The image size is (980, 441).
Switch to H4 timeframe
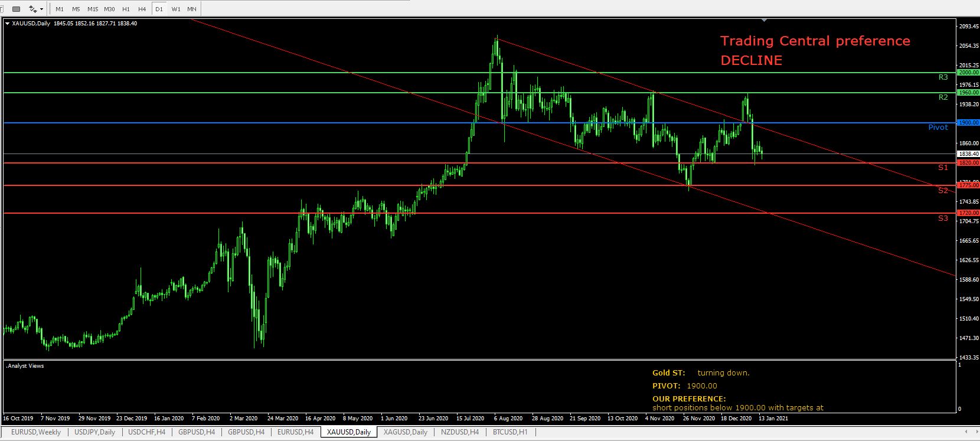(142, 9)
